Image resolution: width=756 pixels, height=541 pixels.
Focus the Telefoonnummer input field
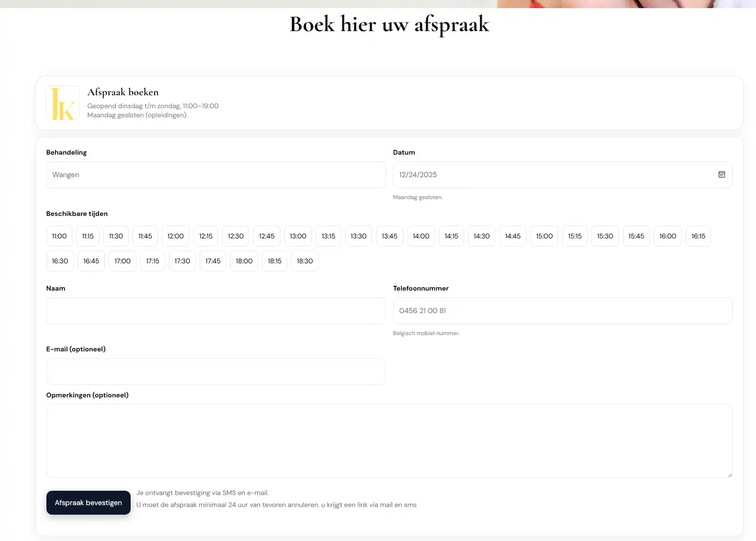click(562, 311)
